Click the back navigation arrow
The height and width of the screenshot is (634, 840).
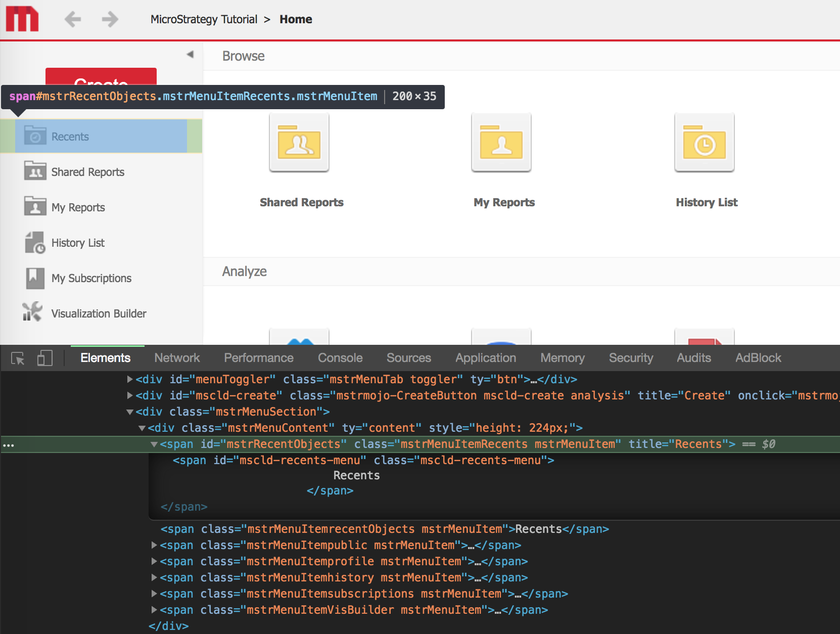[72, 19]
